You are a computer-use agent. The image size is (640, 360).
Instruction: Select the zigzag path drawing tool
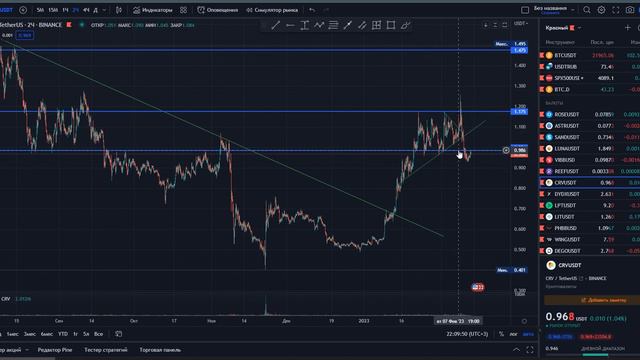[319, 25]
